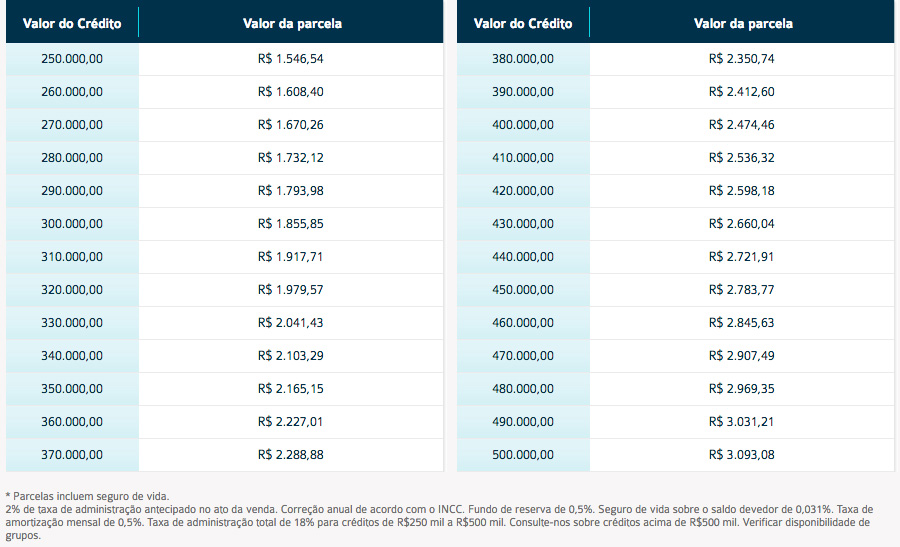Click the R$ 2.474,46 installment value
The image size is (900, 547).
(742, 125)
